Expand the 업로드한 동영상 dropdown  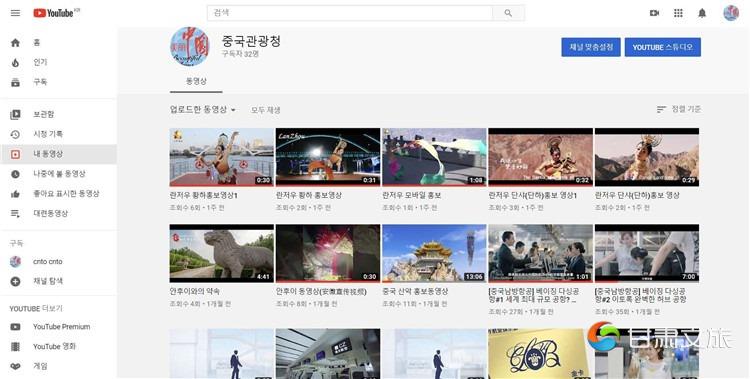(x=203, y=110)
